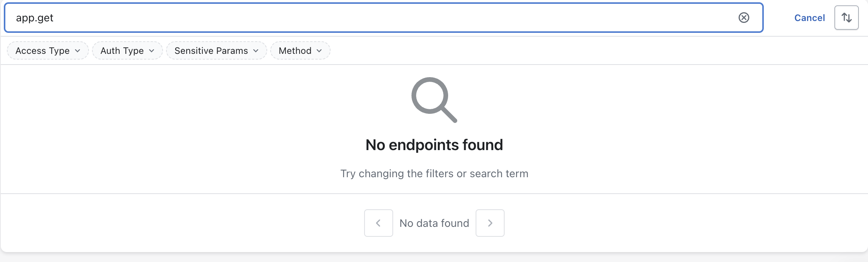Screen dimensions: 868x262
Task: Click the chevron arrow beside Auth Type
Action: 152,51
